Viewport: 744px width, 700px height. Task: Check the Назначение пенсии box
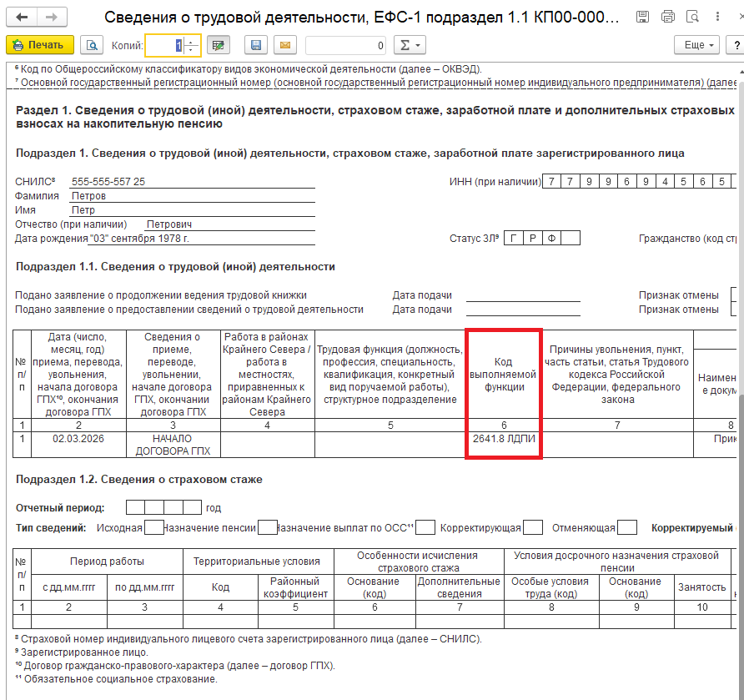point(268,527)
